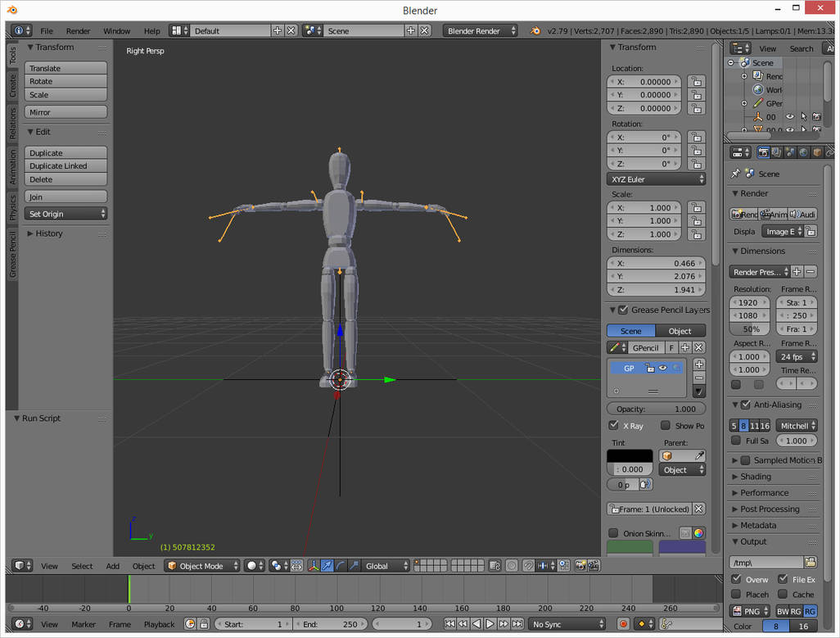Toggle visibility eye of GP layer
This screenshot has width=840, height=638.
coord(663,368)
